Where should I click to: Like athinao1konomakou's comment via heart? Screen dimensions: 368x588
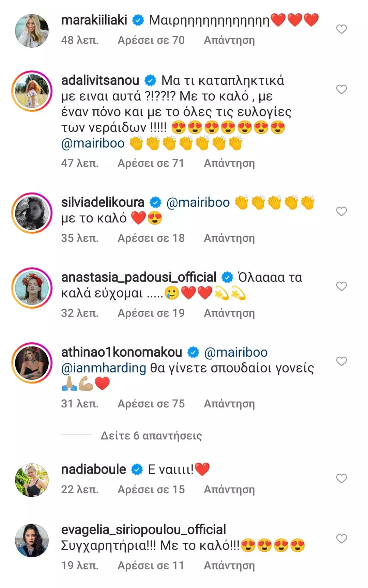tap(341, 361)
